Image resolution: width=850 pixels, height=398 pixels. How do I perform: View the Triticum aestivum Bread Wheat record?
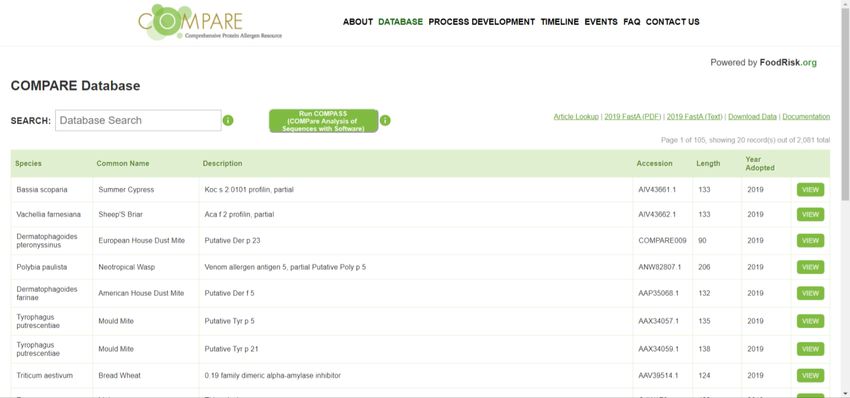[x=810, y=375]
